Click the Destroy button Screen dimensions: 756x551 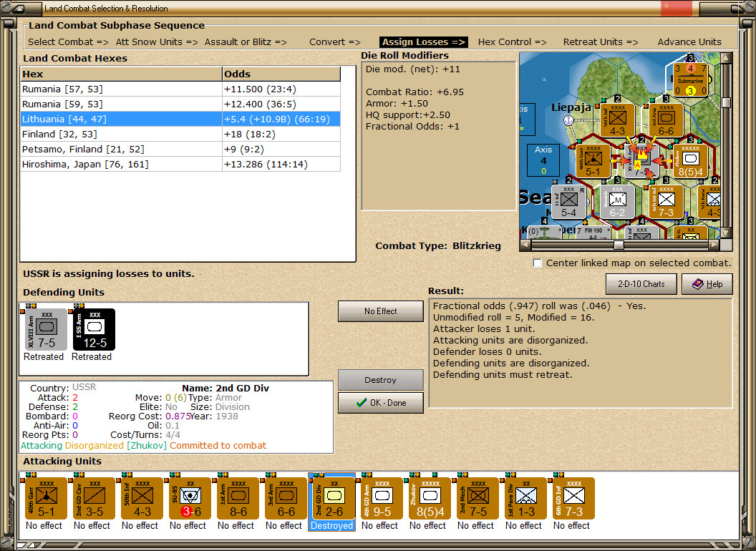[x=380, y=380]
